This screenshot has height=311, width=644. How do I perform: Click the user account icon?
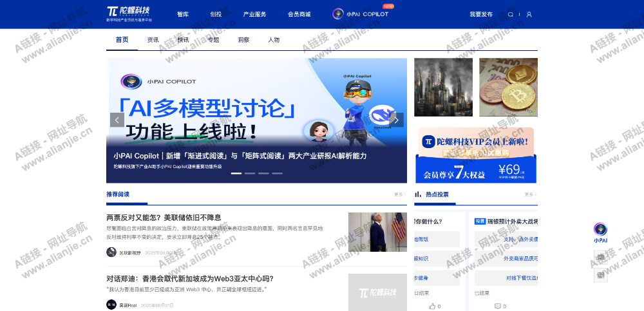click(529, 14)
